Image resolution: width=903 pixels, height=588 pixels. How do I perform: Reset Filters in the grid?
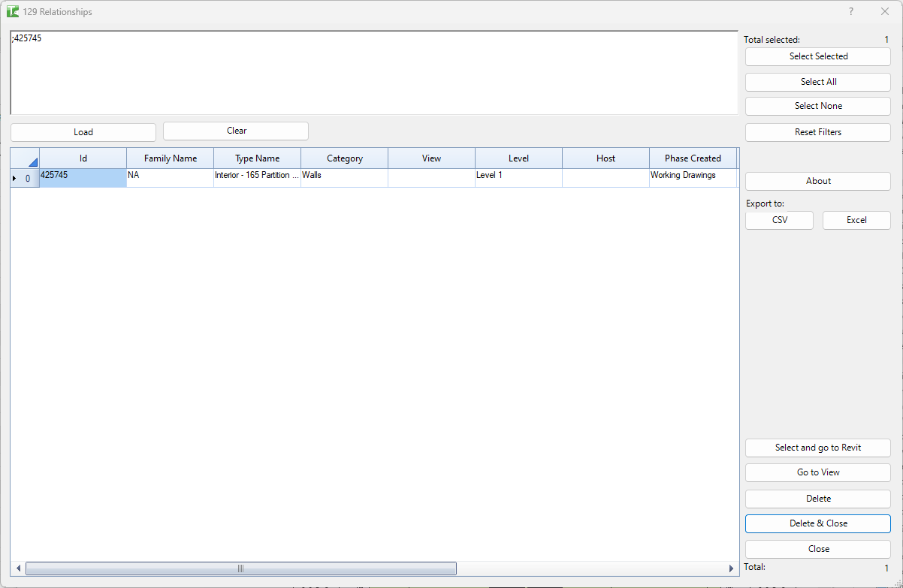pos(817,132)
